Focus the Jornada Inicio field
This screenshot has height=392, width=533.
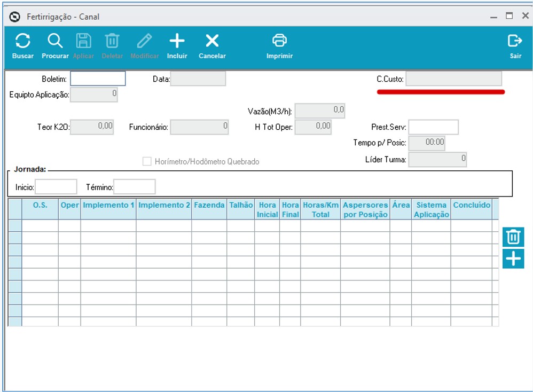click(56, 186)
